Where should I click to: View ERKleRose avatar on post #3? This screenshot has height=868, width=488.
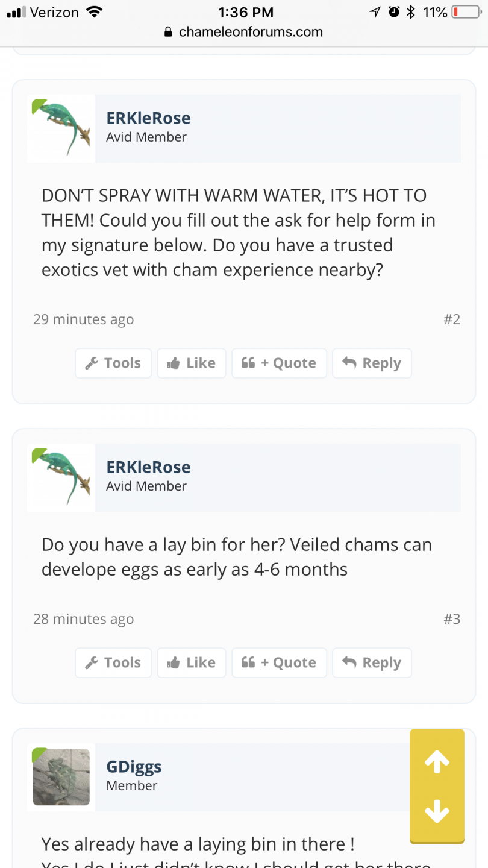[61, 477]
